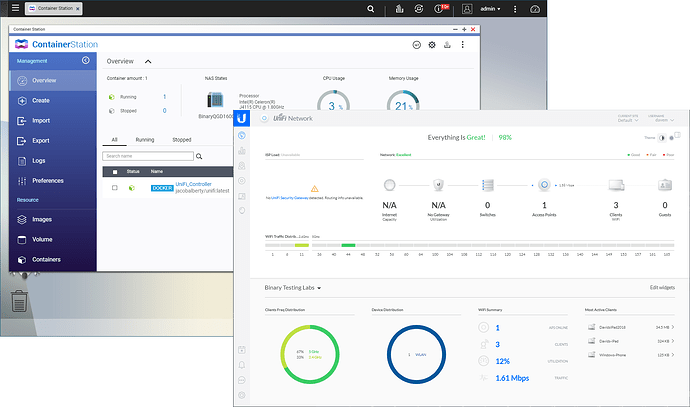Open external devices sync icon in QTS bar
Image resolution: width=690 pixels, height=407 pixels.
(418, 9)
